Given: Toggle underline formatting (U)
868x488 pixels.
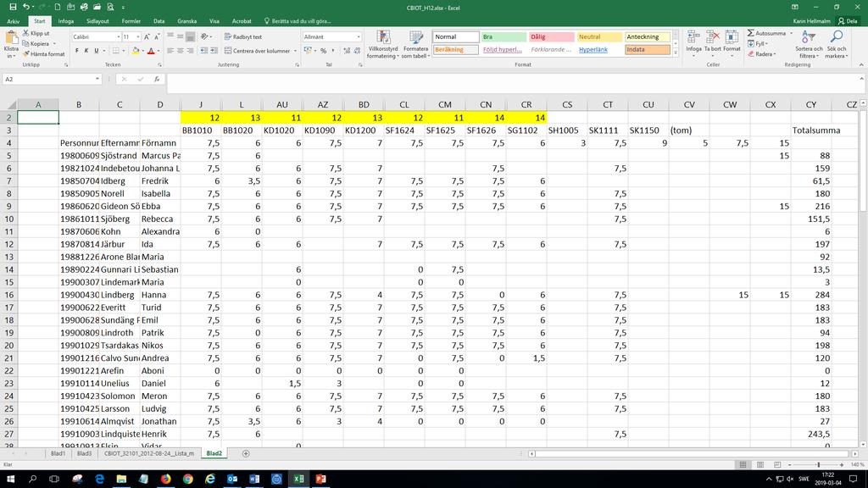Looking at the screenshot, I should [x=97, y=51].
